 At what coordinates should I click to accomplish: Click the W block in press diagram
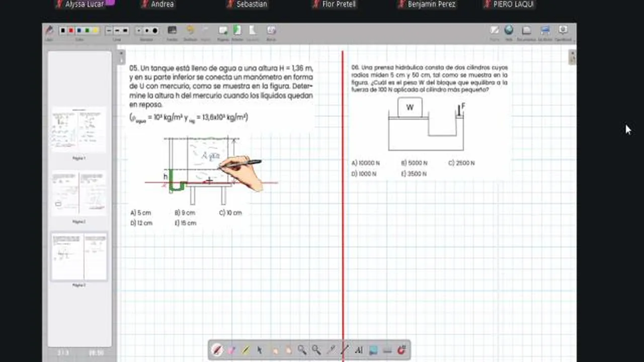(x=410, y=108)
